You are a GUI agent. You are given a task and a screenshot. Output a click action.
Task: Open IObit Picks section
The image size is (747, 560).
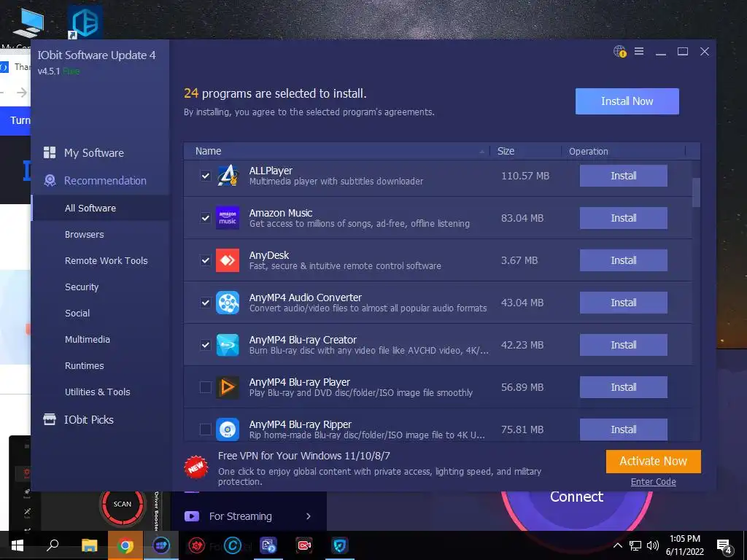(100, 419)
